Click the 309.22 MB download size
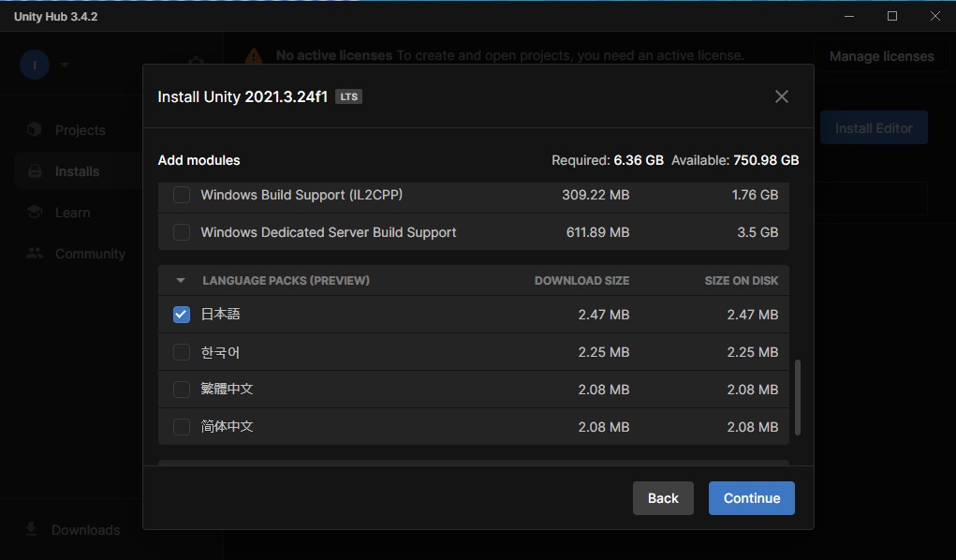Image resolution: width=956 pixels, height=560 pixels. click(x=596, y=195)
